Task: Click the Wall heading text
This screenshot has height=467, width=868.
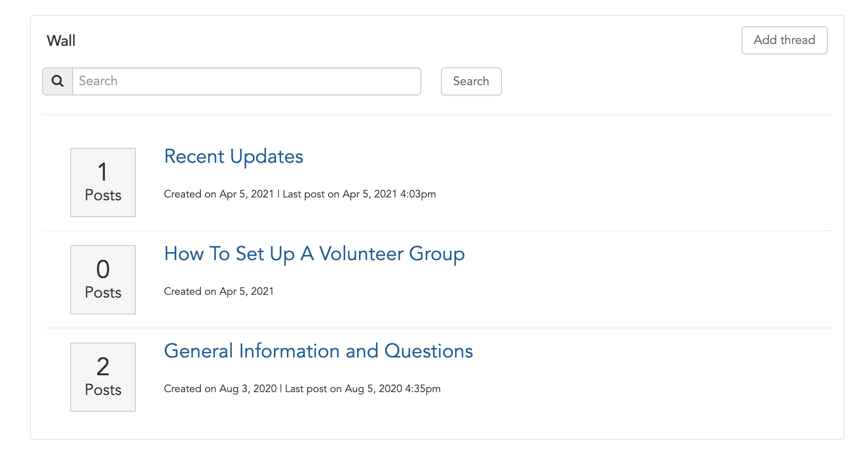Action: coord(61,41)
